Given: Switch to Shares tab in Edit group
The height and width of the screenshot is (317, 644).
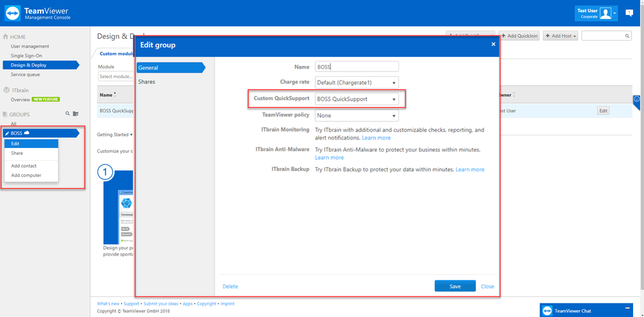Looking at the screenshot, I should [x=146, y=82].
